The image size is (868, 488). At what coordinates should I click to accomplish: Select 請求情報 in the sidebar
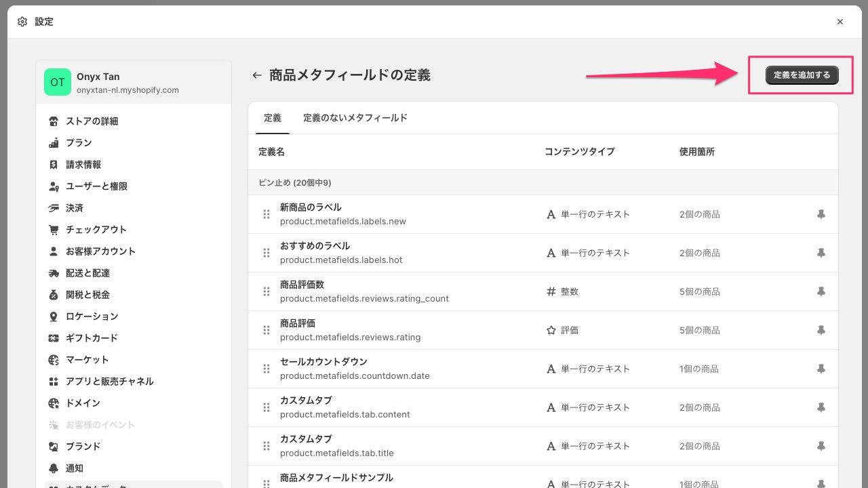click(x=83, y=165)
